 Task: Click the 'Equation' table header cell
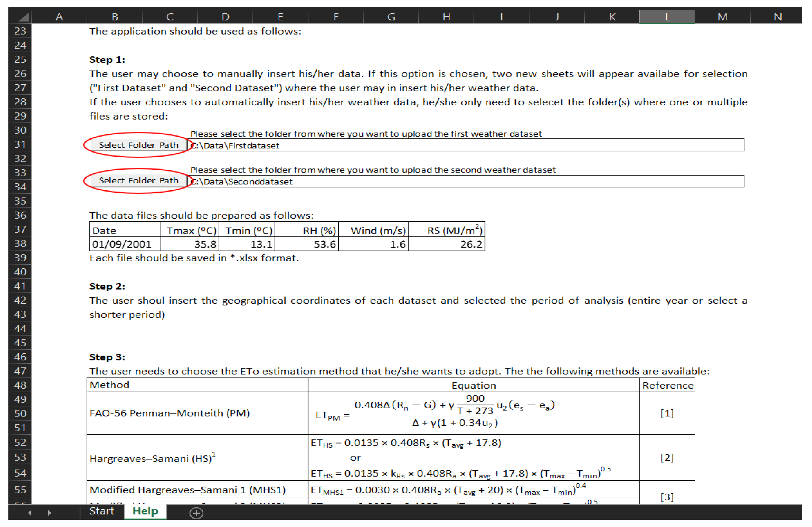pos(474,385)
